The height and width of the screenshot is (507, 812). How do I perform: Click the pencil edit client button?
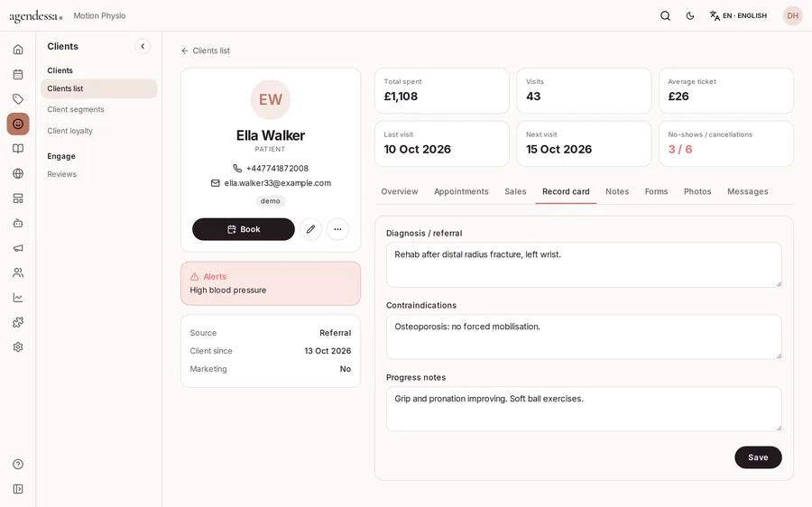point(310,229)
